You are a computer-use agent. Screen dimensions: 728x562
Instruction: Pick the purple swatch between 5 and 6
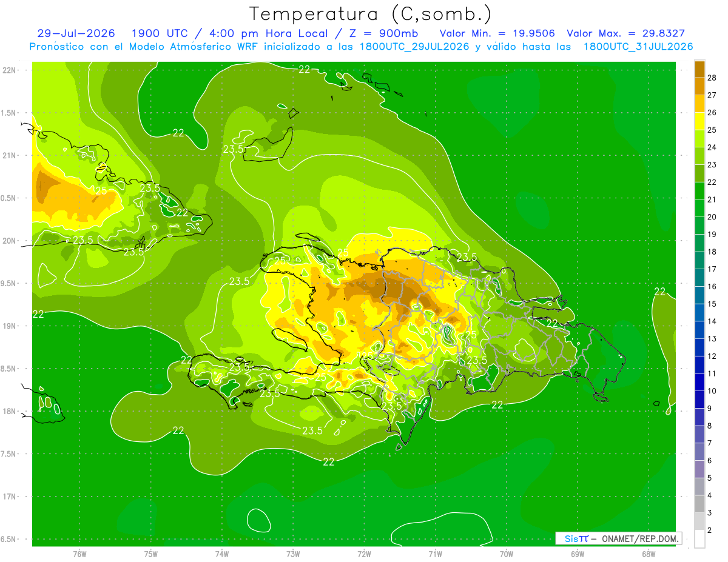click(x=699, y=469)
